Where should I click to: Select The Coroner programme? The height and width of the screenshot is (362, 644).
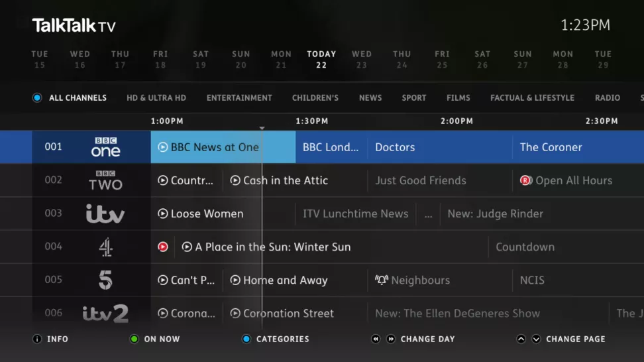578,147
